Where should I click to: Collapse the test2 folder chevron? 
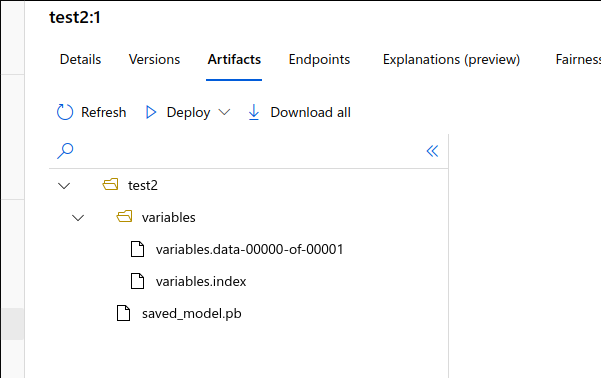[64, 186]
